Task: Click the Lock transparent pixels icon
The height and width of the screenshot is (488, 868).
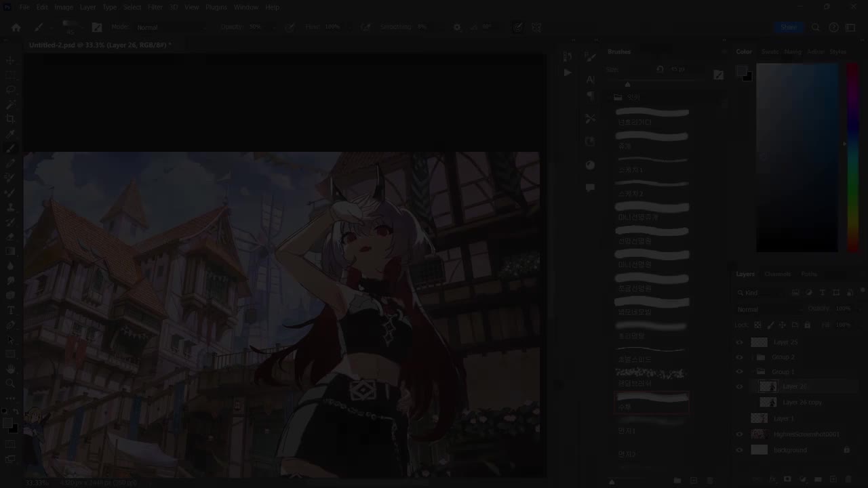Action: [758, 325]
